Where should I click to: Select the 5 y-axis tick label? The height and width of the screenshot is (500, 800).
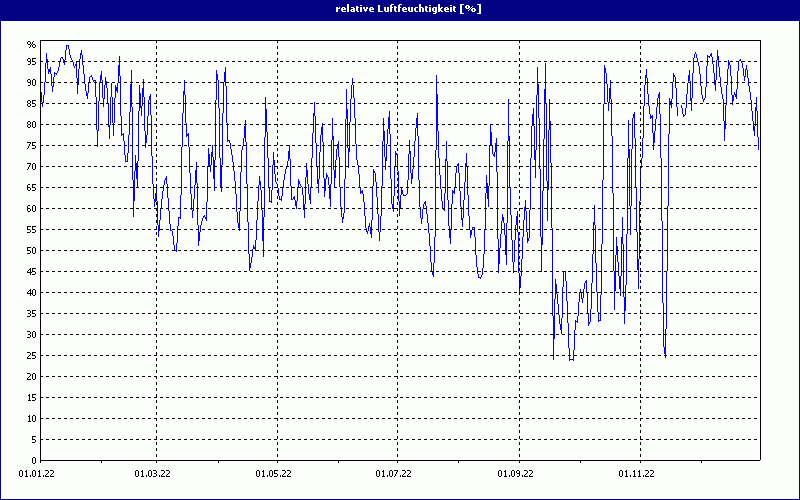click(33, 440)
